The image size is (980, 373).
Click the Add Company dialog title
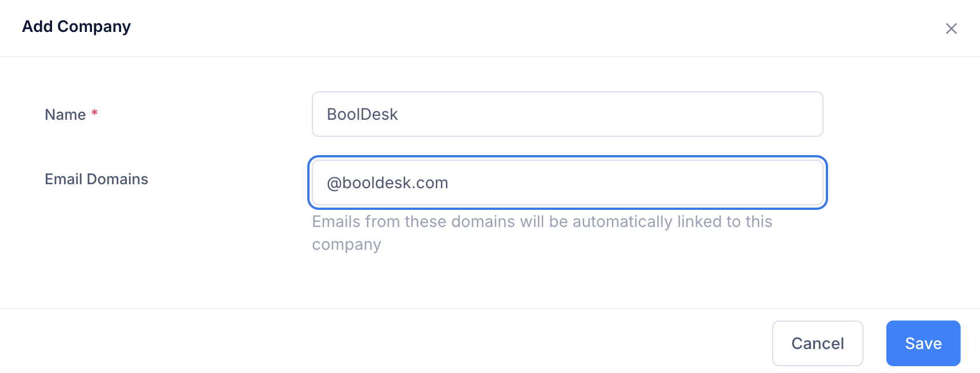[x=77, y=26]
